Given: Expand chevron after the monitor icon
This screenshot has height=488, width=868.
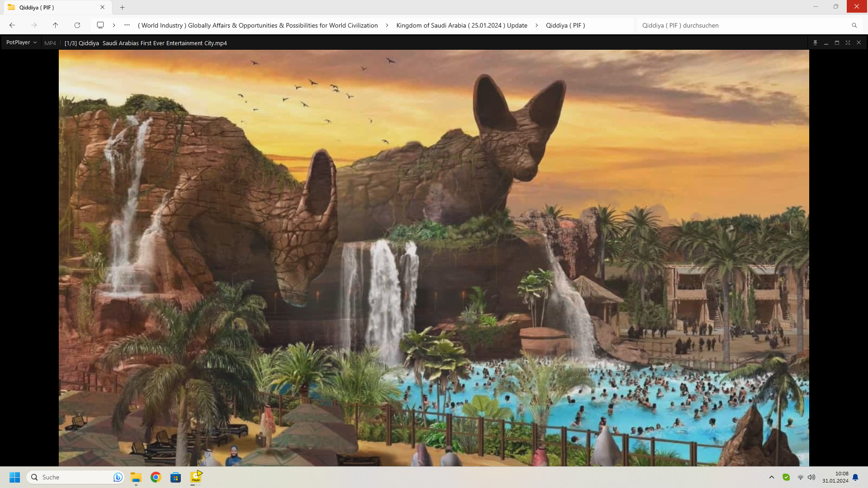Looking at the screenshot, I should click(x=114, y=25).
